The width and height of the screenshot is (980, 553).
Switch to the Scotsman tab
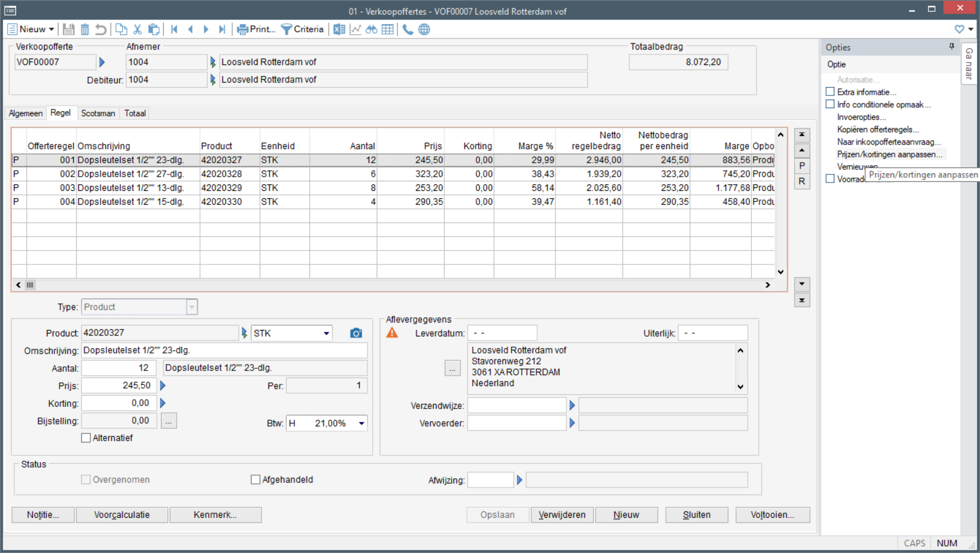98,114
